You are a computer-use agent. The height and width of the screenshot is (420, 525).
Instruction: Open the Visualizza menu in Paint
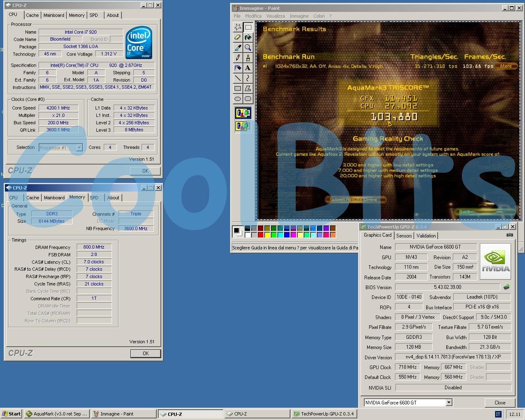tap(275, 16)
